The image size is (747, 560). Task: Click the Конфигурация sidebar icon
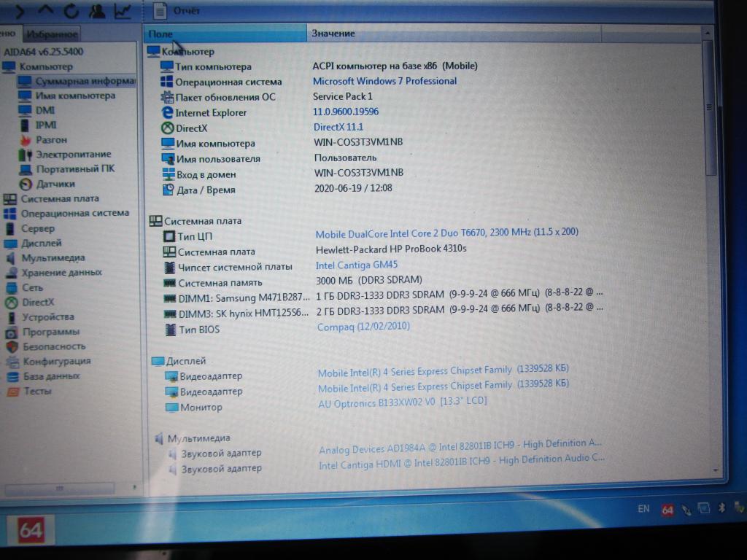(13, 362)
